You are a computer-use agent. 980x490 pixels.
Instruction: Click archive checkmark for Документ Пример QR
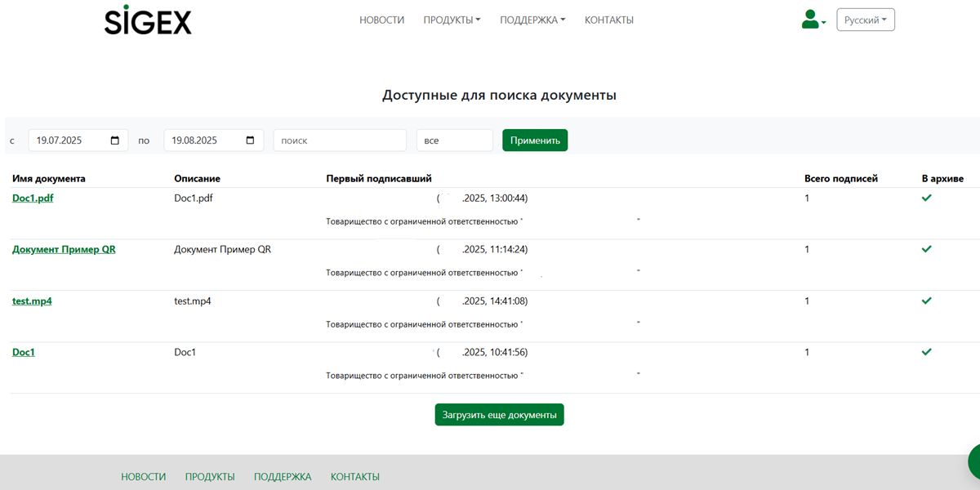click(x=926, y=250)
